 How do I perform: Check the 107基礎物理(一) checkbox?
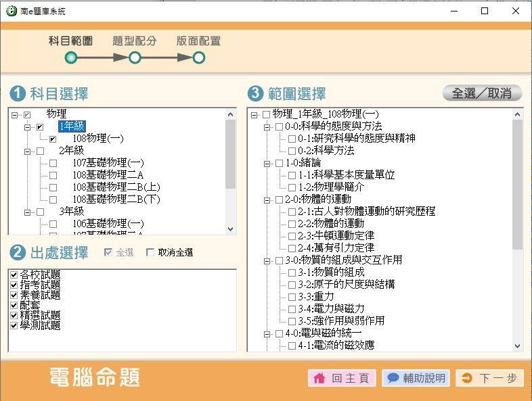[53, 164]
